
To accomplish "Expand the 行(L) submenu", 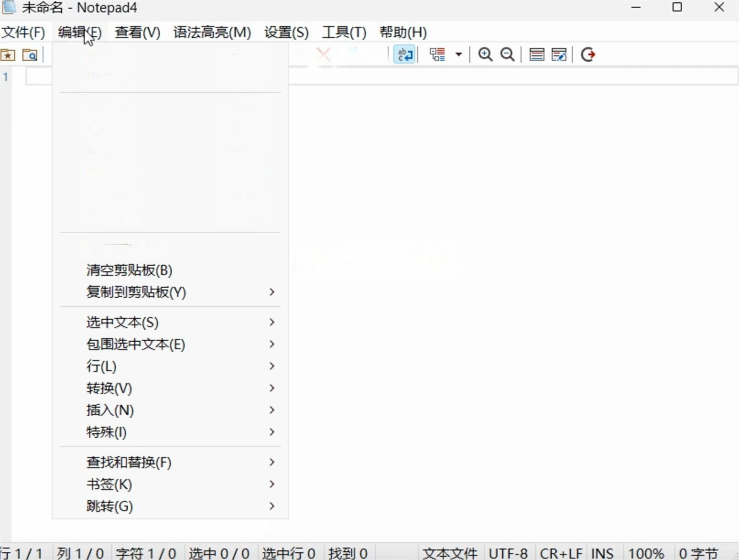I will (x=170, y=366).
